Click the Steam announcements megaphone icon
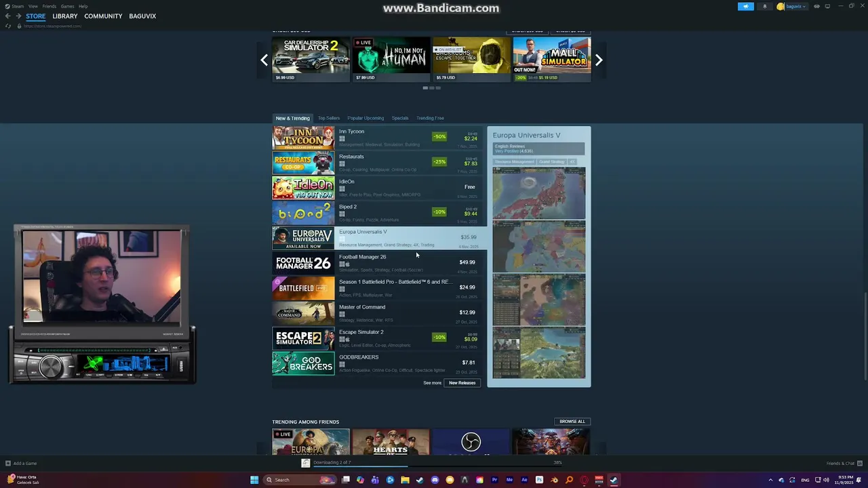Viewport: 868px width, 488px height. click(745, 6)
